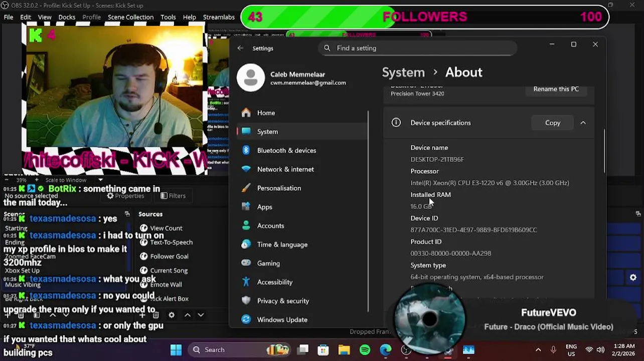Click Settings content vertical scrollbar

coord(604,150)
